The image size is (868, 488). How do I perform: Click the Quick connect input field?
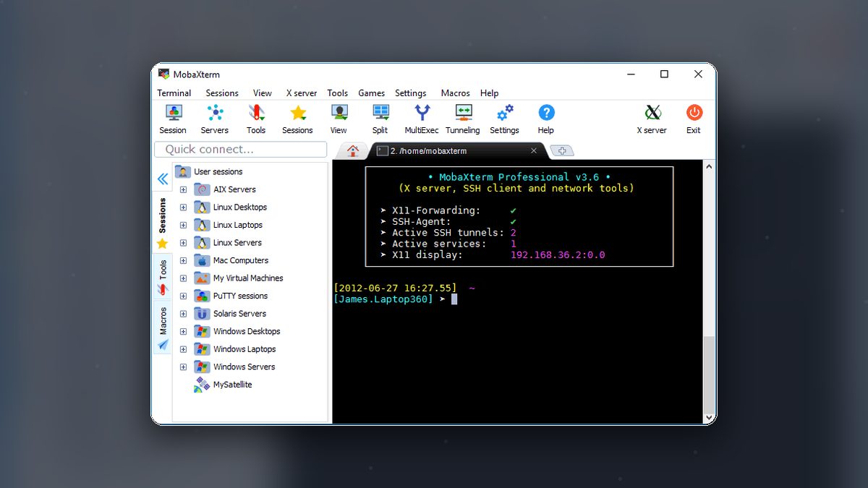pyautogui.click(x=241, y=150)
